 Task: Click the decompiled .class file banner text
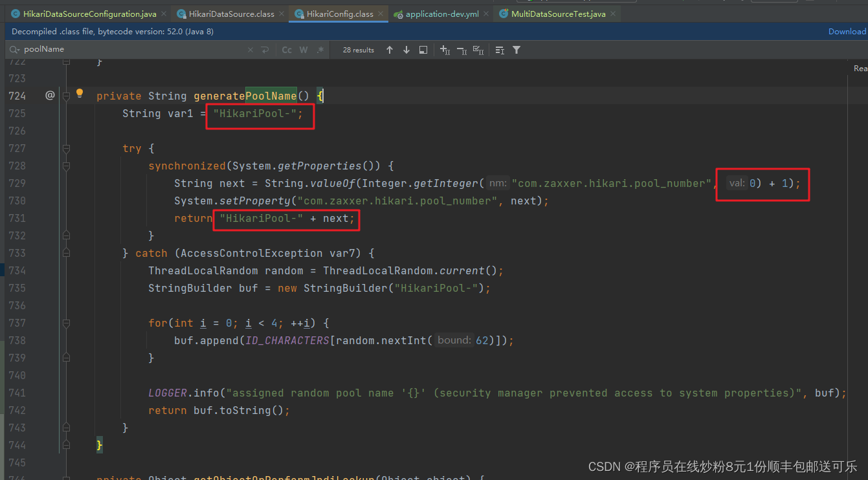pos(113,32)
